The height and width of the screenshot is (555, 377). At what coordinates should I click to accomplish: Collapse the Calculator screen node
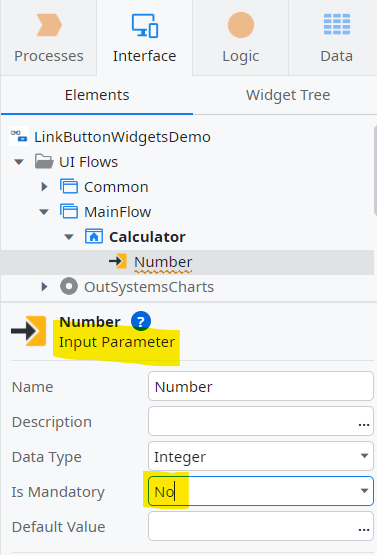[69, 237]
